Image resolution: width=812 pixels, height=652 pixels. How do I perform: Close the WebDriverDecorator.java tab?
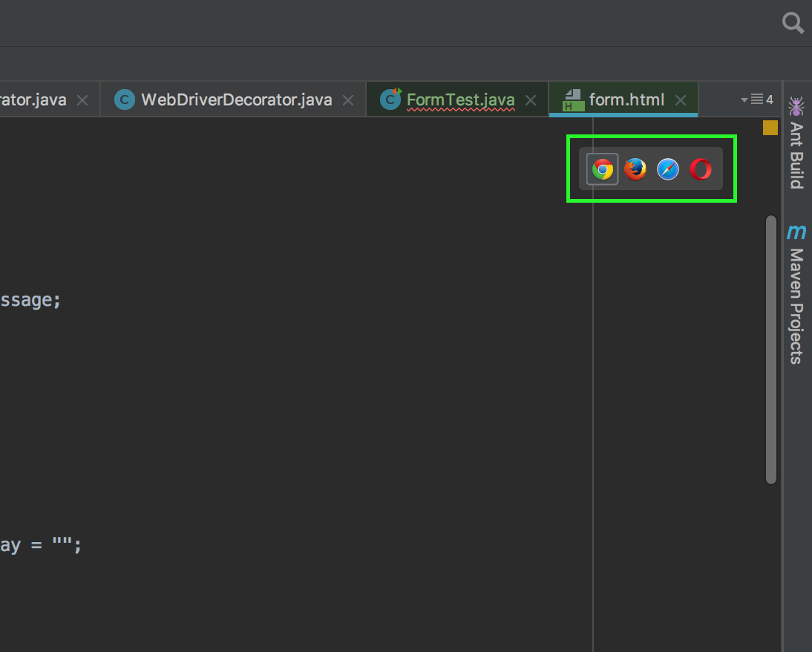347,100
